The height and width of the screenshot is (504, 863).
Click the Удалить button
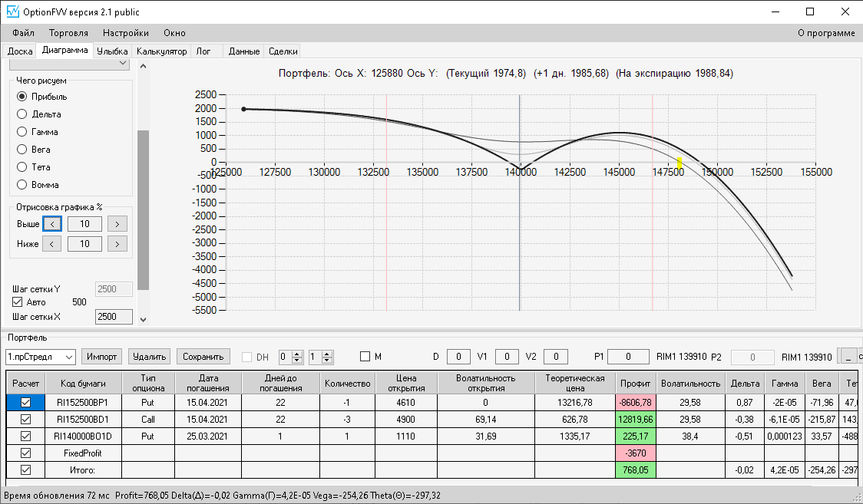click(x=149, y=357)
